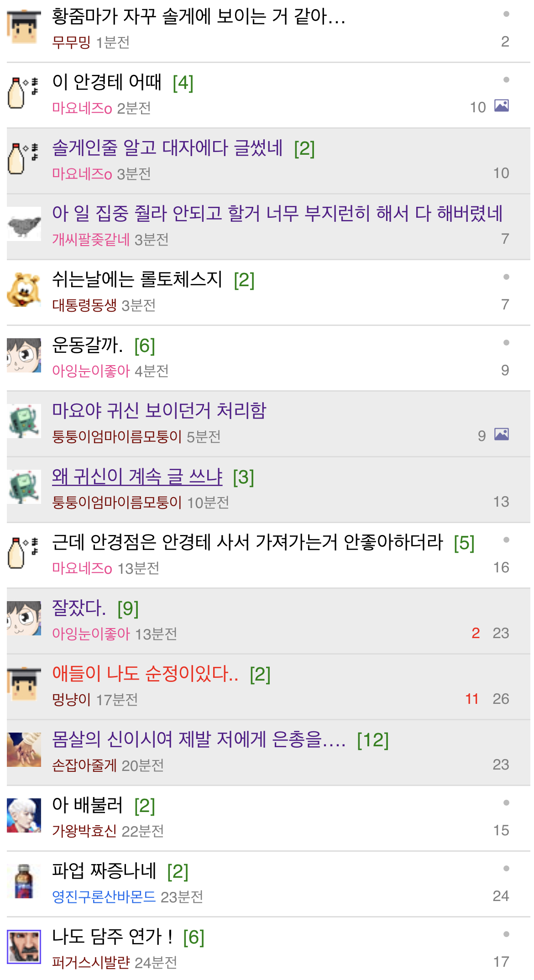The height and width of the screenshot is (980, 534).
Task: Tap the mayonnaise bottle avatar beside '이 안경테 어때'
Action: coord(24,93)
